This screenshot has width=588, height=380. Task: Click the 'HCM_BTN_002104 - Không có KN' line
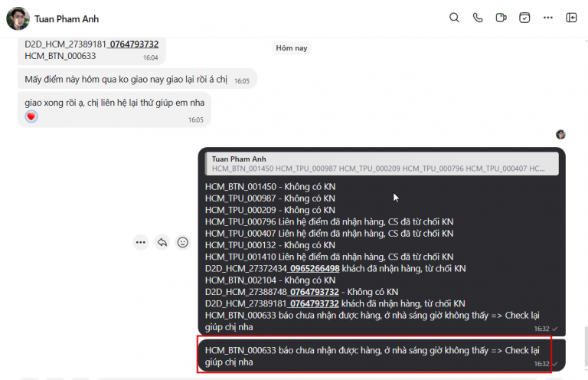270,280
